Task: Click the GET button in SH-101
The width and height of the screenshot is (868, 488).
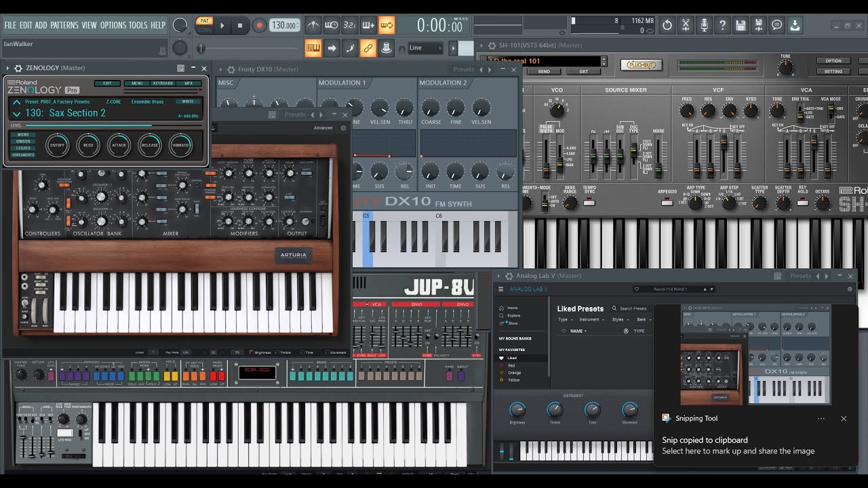Action: (583, 71)
